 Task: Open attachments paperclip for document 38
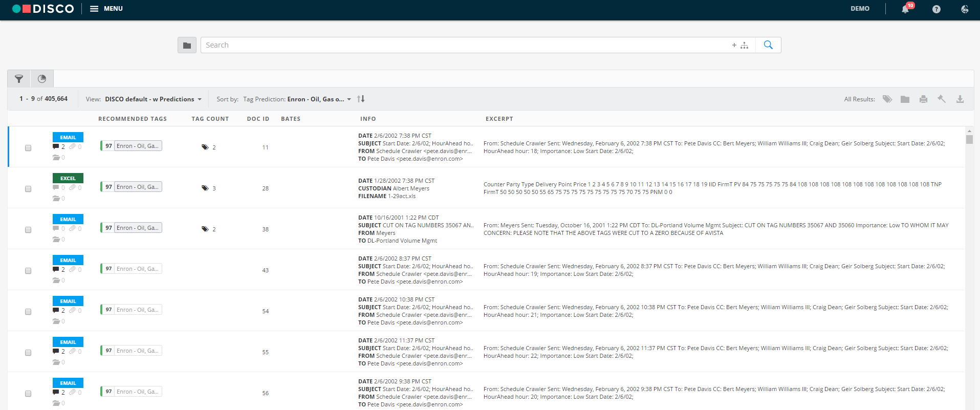pos(72,229)
